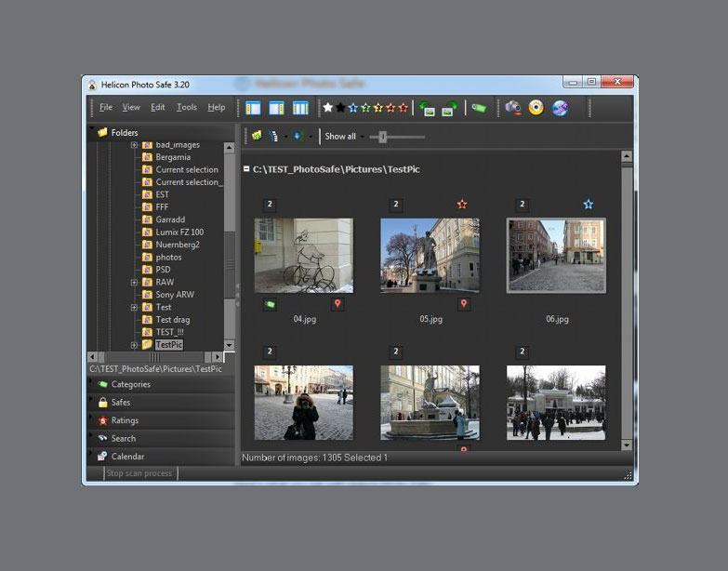
Task: Click thumbnail pane scroll down arrow
Action: pos(627,445)
